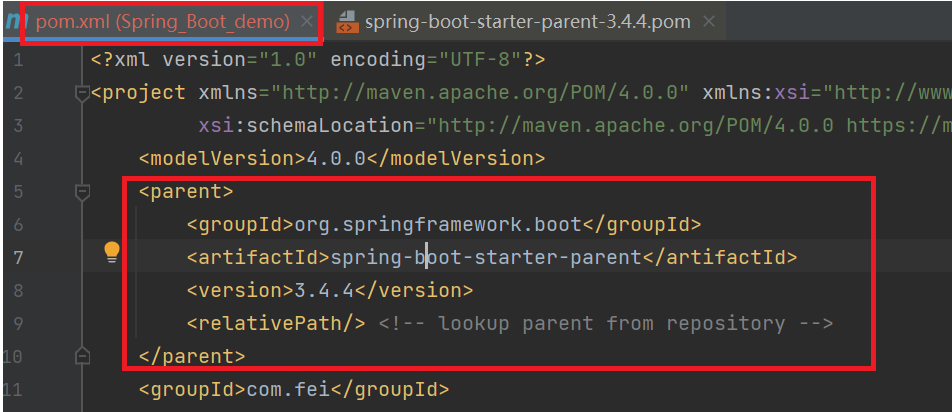
Task: Click the version value 3.4.4
Action: tap(324, 291)
